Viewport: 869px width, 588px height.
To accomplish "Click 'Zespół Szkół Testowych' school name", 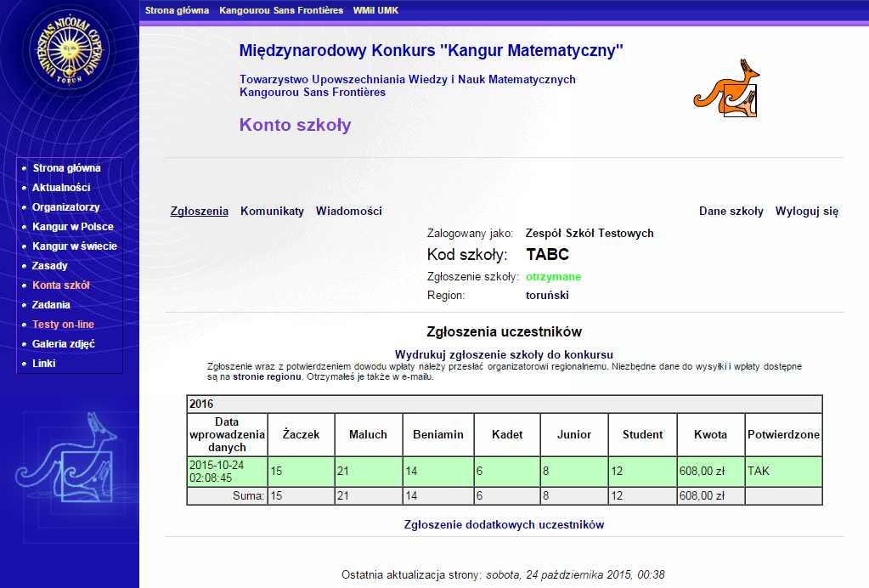I will click(590, 234).
